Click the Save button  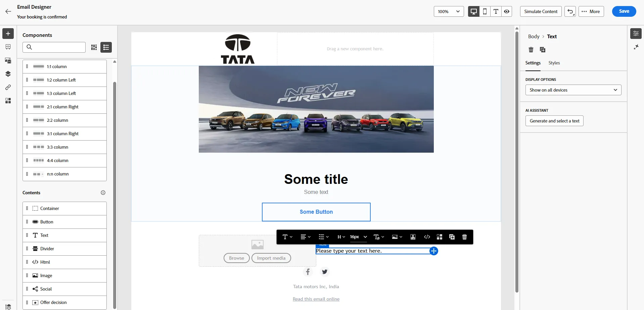(x=624, y=11)
